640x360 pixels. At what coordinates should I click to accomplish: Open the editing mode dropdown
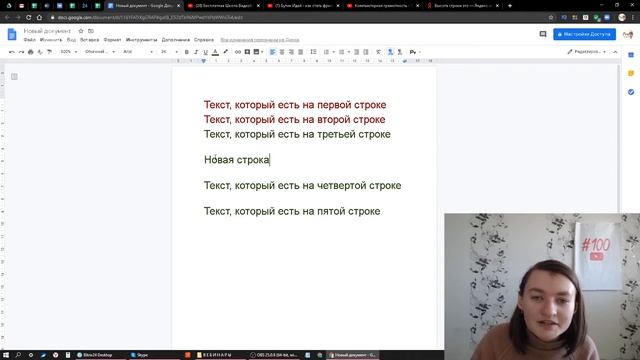click(x=587, y=52)
